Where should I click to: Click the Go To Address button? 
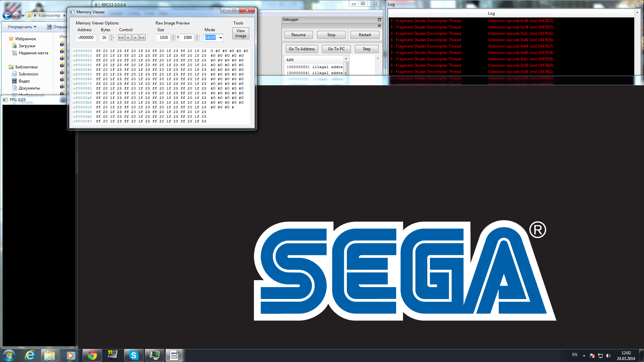[x=302, y=49]
